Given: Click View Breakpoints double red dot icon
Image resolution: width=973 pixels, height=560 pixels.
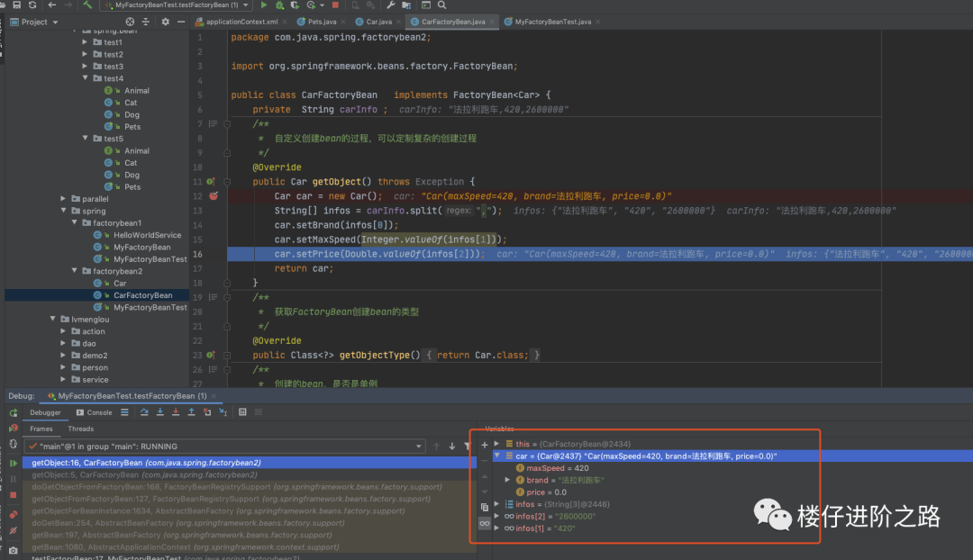Looking at the screenshot, I should (13, 514).
